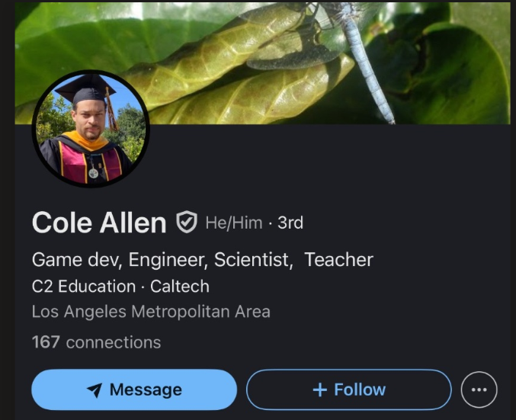Open the C2 Education company link
516x420 pixels.
(84, 287)
